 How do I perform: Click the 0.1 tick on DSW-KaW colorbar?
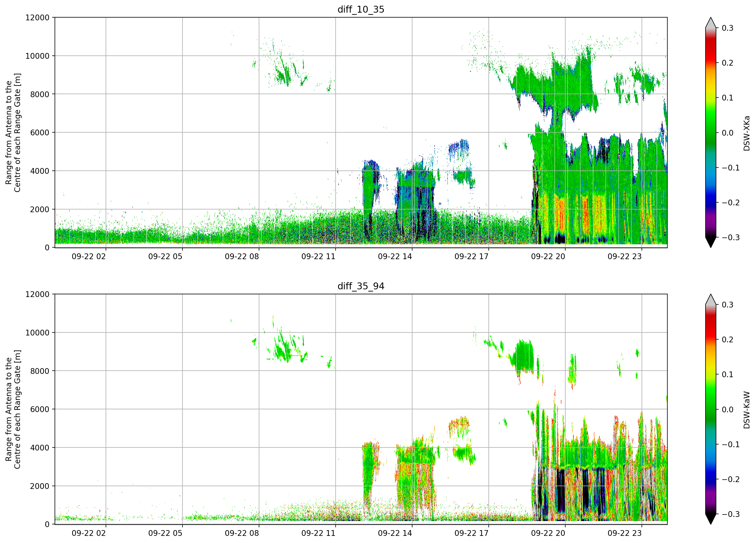[727, 374]
